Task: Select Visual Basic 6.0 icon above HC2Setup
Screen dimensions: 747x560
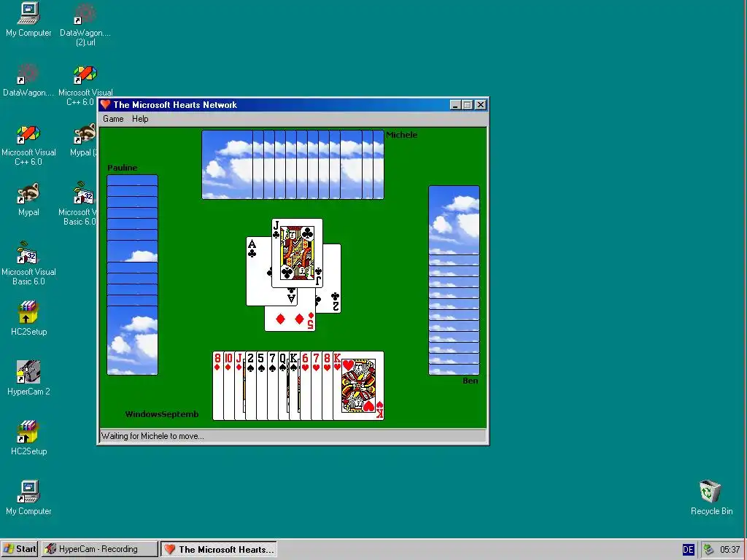Action: coord(28,263)
